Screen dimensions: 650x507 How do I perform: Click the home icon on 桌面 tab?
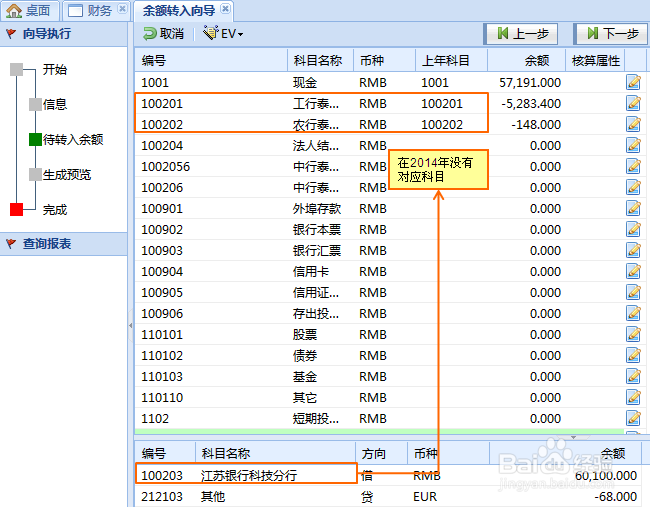pos(14,10)
